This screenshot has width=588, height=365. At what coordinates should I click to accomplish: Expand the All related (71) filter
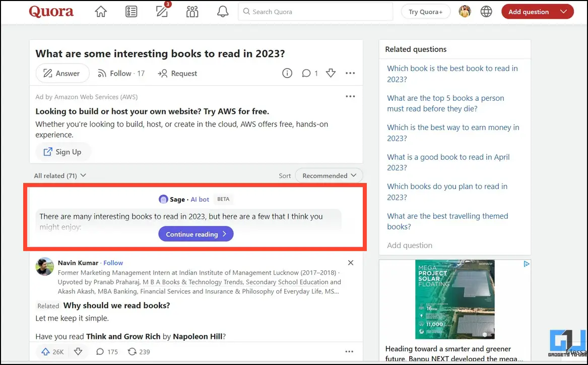[60, 175]
